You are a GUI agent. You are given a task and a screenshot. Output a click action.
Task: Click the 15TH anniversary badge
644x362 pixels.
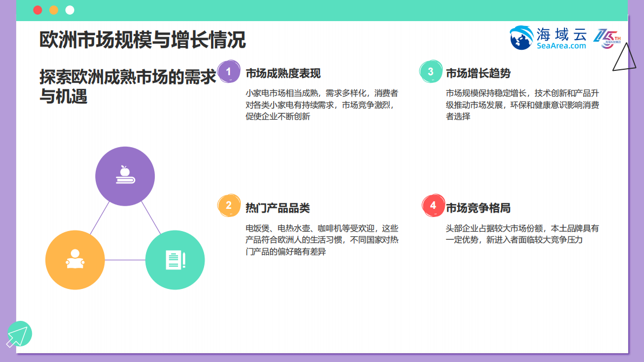point(610,39)
